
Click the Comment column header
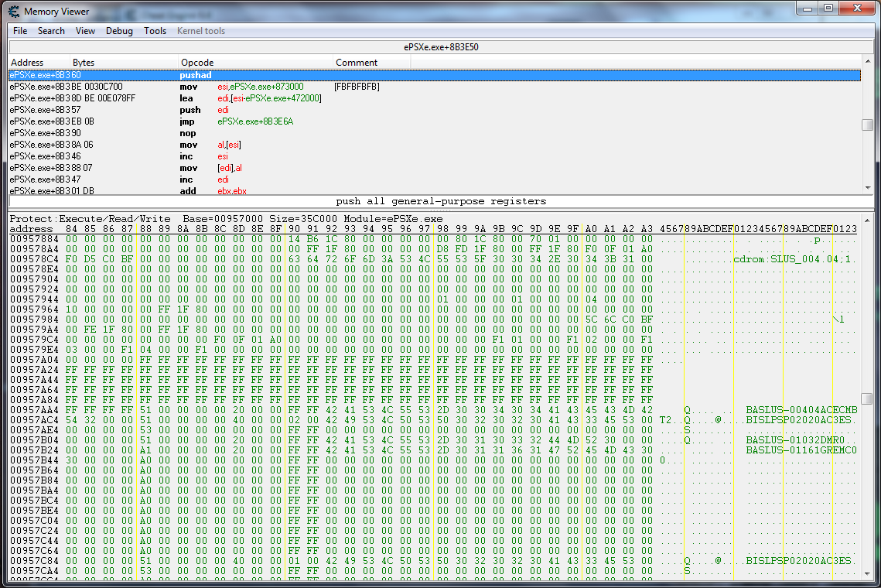tap(357, 63)
